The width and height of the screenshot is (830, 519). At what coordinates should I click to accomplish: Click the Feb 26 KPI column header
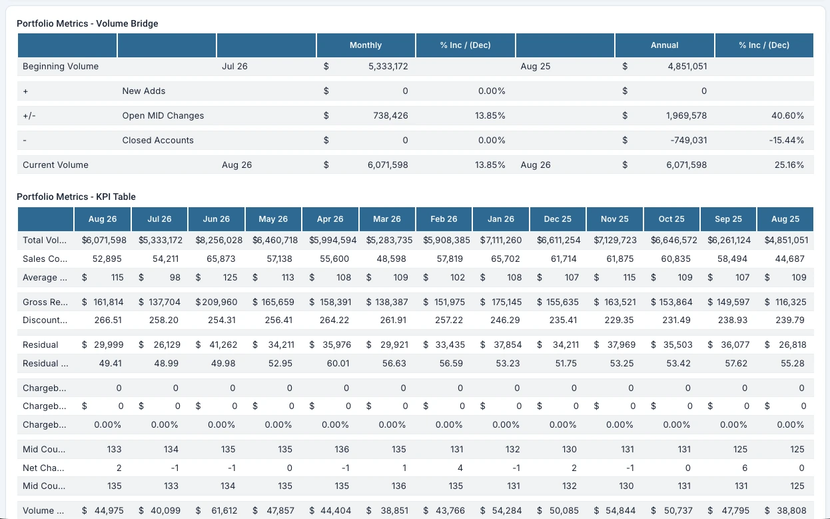(x=444, y=219)
